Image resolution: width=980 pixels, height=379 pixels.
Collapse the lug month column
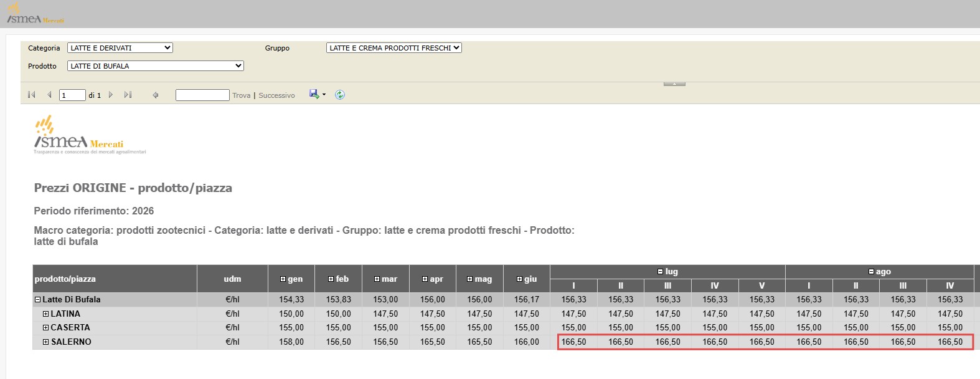[x=660, y=272]
